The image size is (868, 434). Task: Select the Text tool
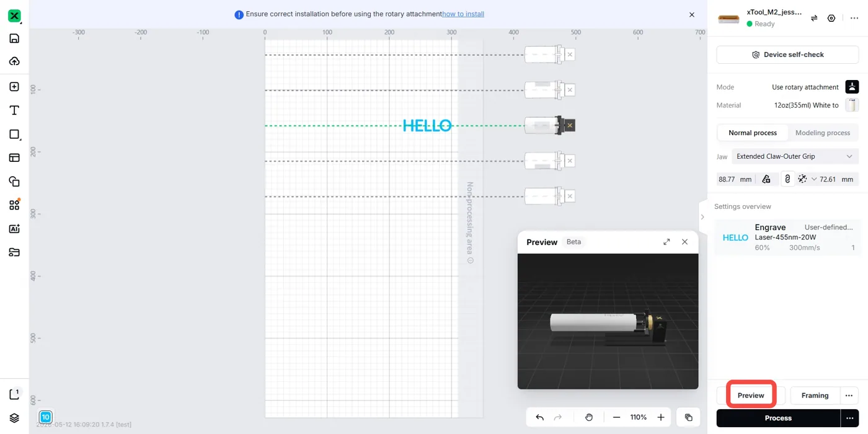tap(14, 110)
